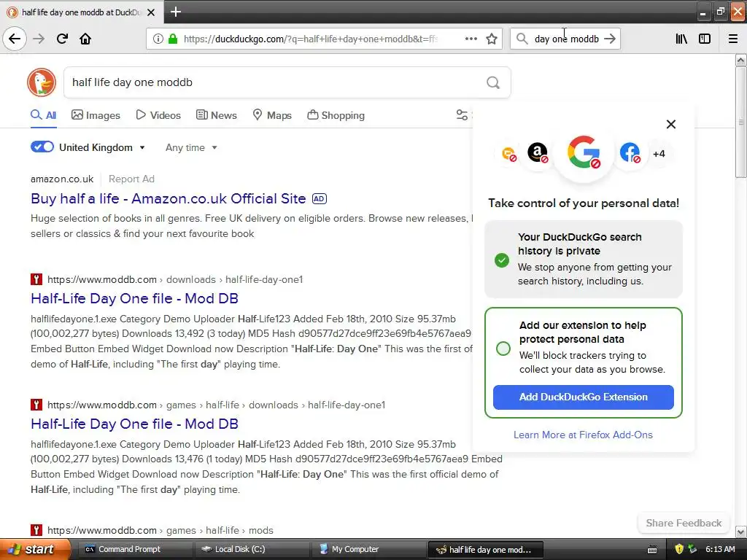Open first Half-Life Day One file result
The width and height of the screenshot is (747, 560).
[134, 298]
